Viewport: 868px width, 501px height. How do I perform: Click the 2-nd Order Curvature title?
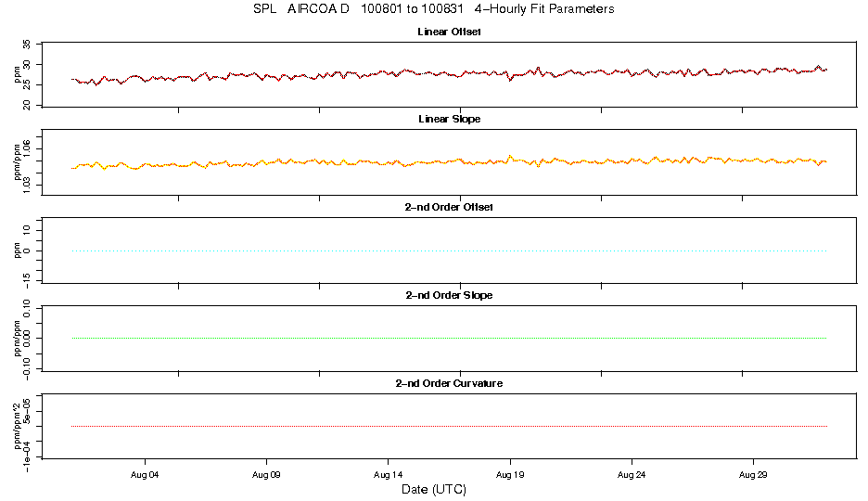(449, 383)
